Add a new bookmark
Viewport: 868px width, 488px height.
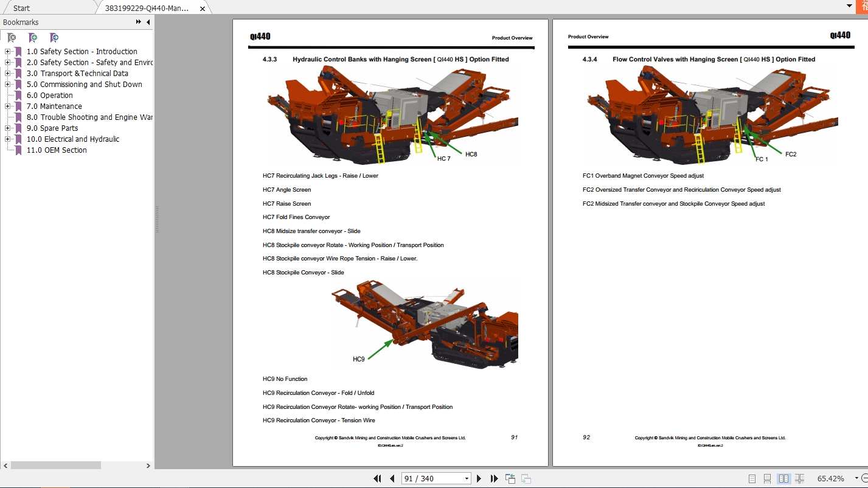[x=33, y=37]
